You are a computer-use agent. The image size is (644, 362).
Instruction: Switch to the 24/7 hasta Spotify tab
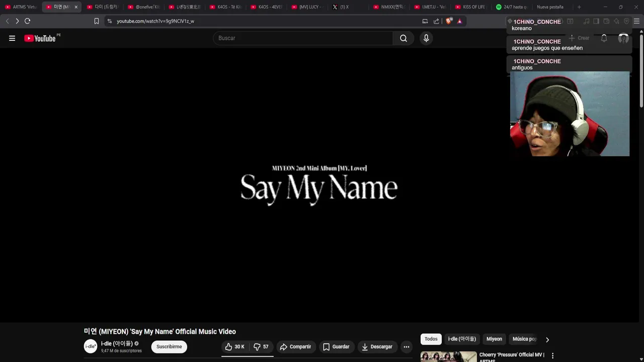pyautogui.click(x=512, y=7)
